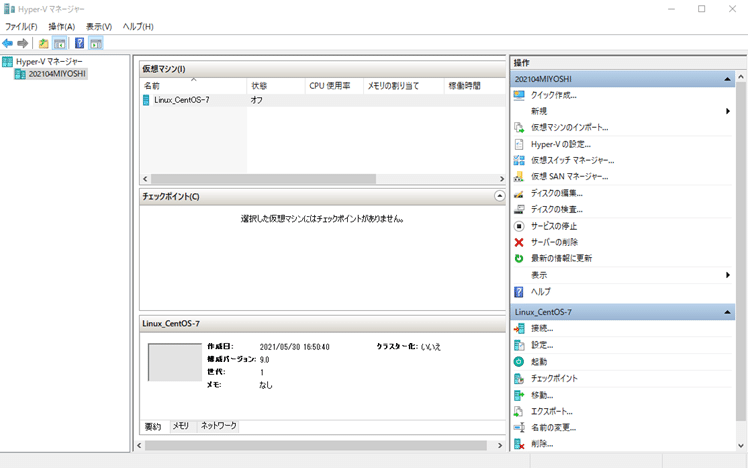
Task: Switch to the メモリ tab
Action: [180, 426]
